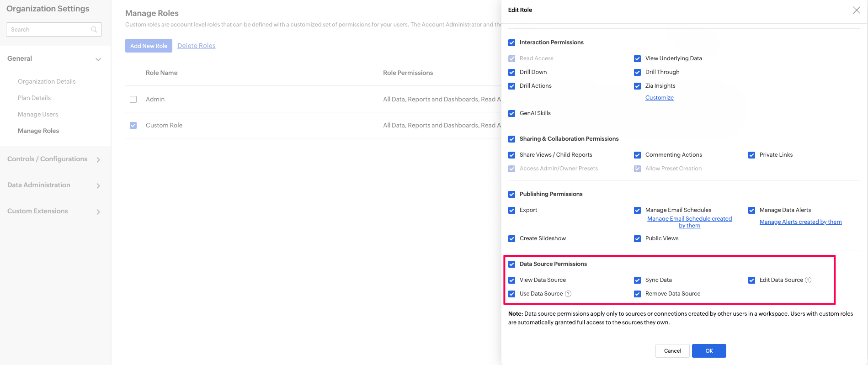
Task: Collapse the General section chevron
Action: point(98,59)
